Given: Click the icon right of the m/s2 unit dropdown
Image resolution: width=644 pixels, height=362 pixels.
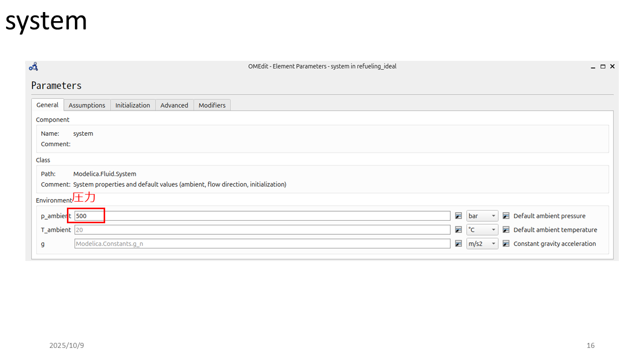Looking at the screenshot, I should 506,244.
